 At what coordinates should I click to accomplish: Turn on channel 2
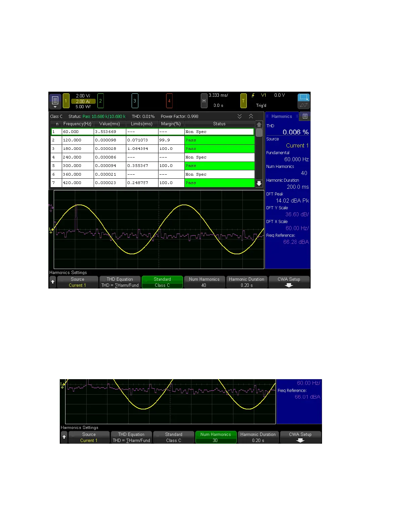point(100,101)
